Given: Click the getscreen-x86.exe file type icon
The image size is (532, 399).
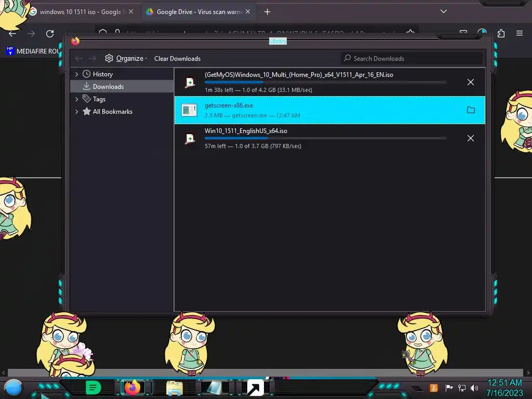Looking at the screenshot, I should point(189,110).
